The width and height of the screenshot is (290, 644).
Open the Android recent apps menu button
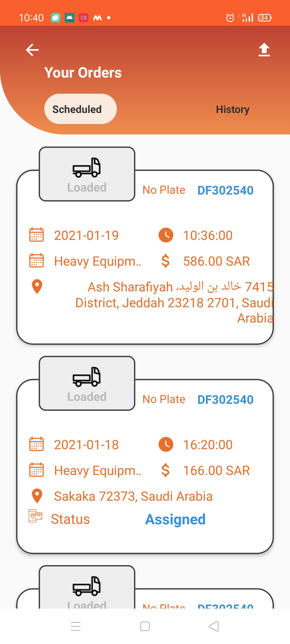pyautogui.click(x=76, y=627)
